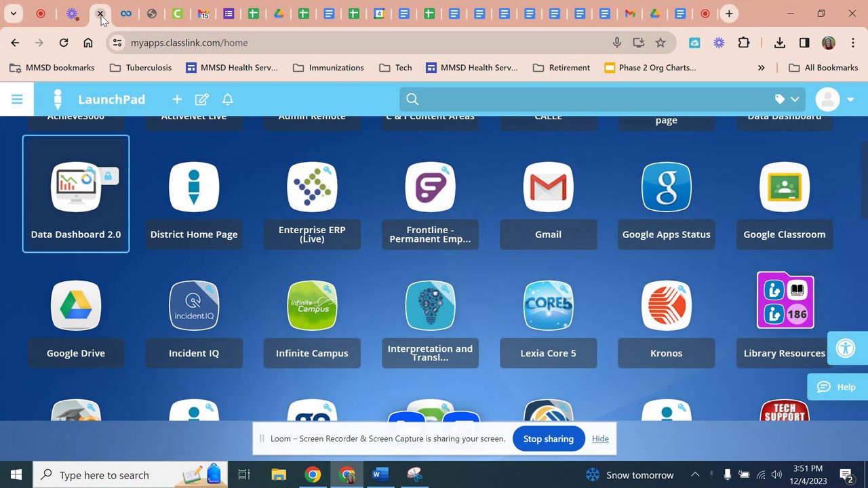Click the Windows taskbar search box

[x=129, y=474]
